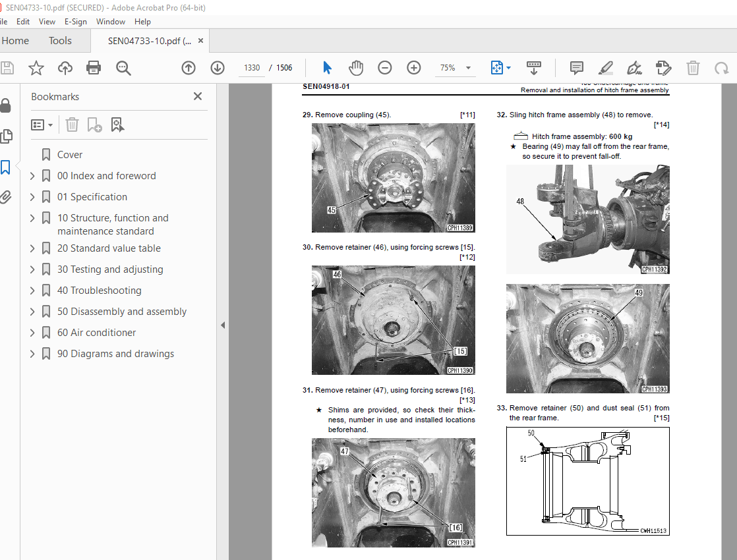The width and height of the screenshot is (737, 560).
Task: Expand the 40 Troubleshooting bookmark
Action: pos(32,290)
